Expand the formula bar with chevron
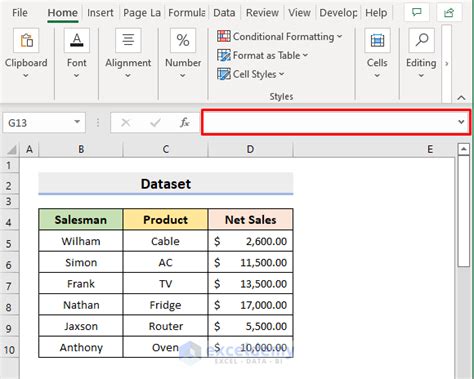This screenshot has height=379, width=474. pos(461,122)
